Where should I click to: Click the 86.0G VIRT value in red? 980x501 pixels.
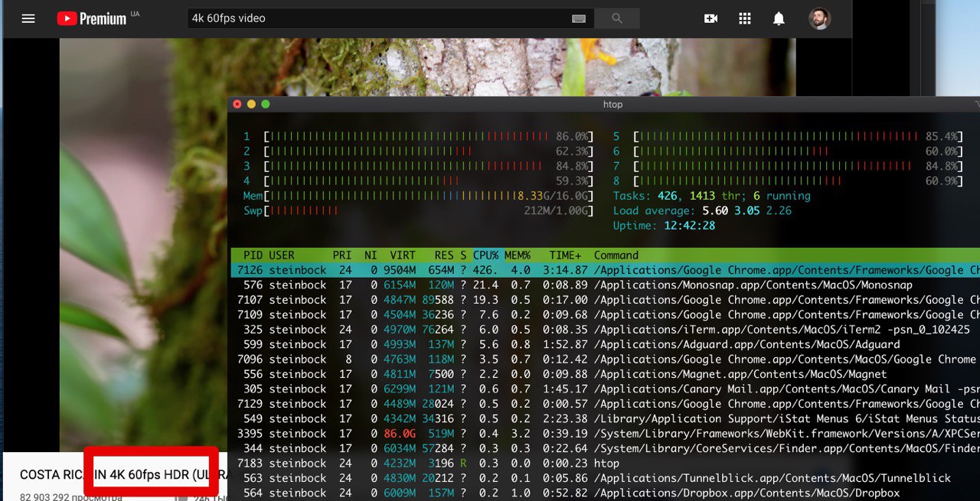[400, 434]
